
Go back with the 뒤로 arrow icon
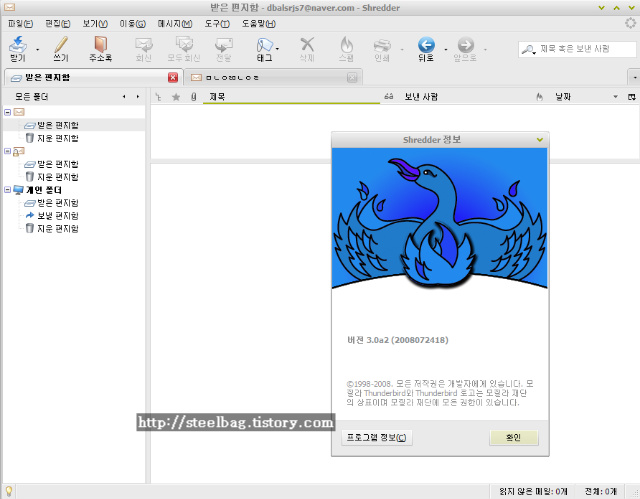426,45
